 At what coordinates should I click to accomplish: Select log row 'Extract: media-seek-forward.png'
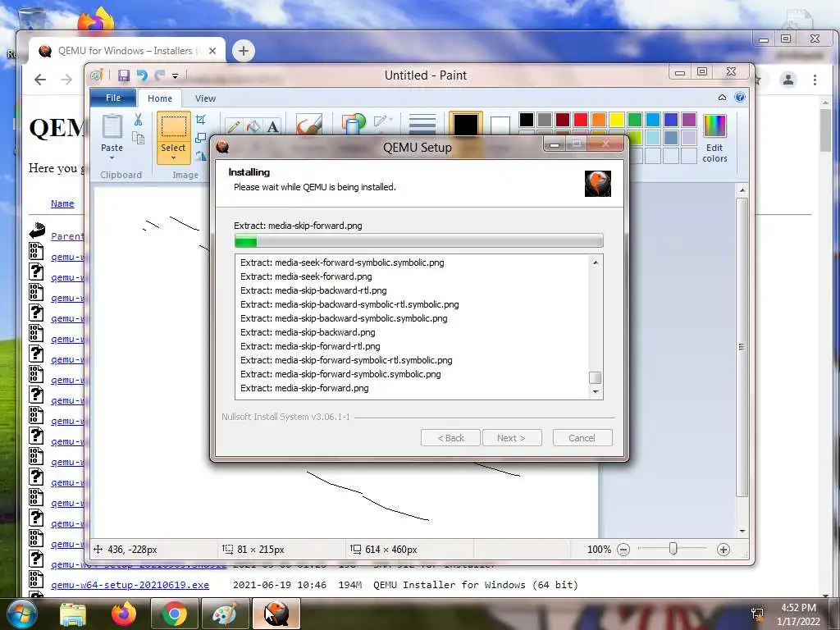[x=306, y=276]
